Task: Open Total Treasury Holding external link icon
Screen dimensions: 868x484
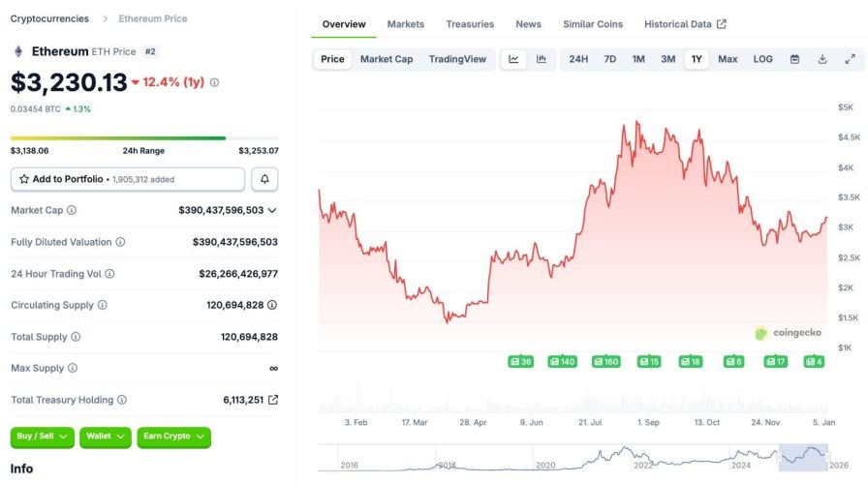Action: pos(273,400)
